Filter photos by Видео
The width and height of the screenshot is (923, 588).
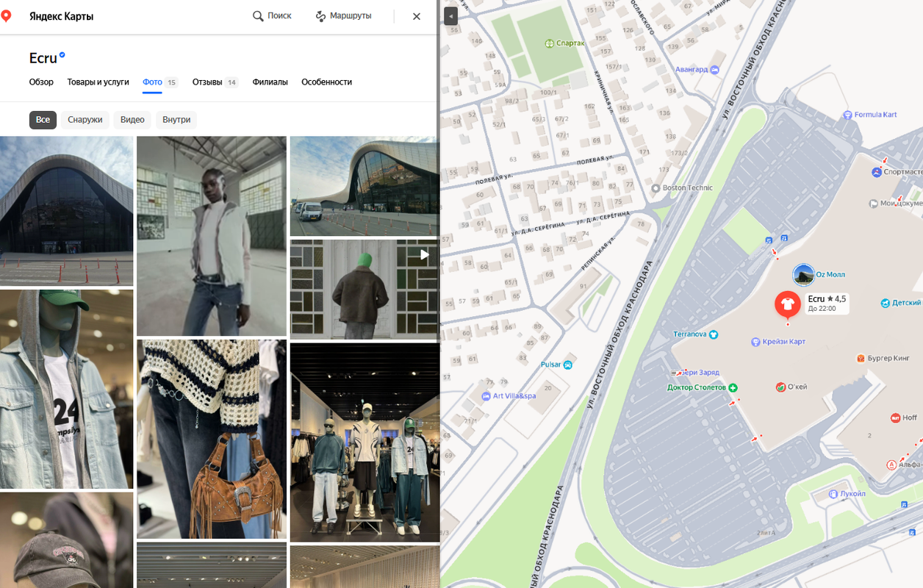tap(132, 120)
